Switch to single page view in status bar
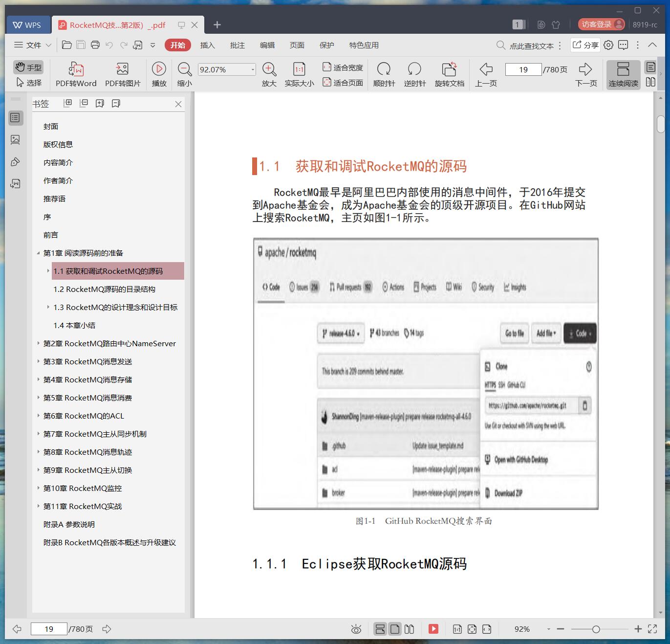The height and width of the screenshot is (644, 670). click(x=395, y=629)
